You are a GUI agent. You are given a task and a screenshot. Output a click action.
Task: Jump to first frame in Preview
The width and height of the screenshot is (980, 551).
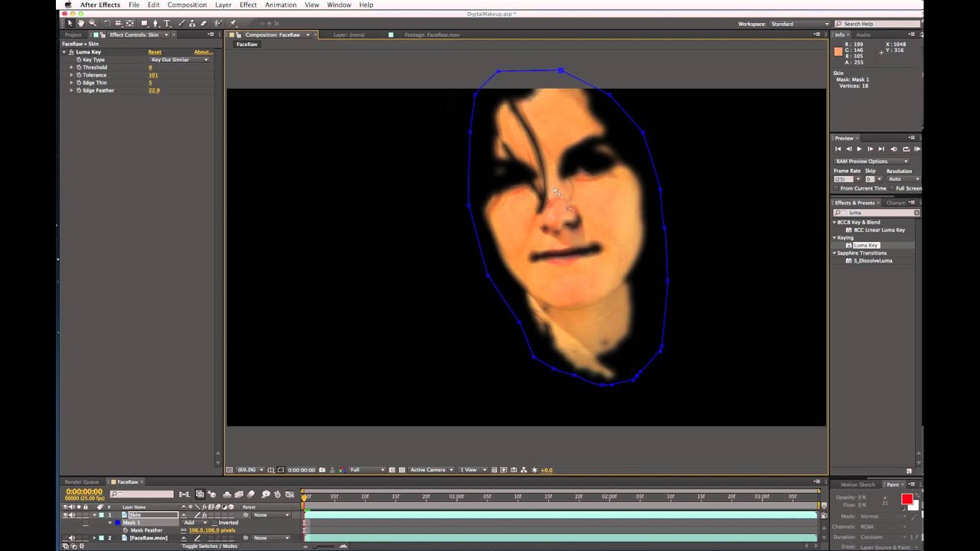(x=838, y=148)
